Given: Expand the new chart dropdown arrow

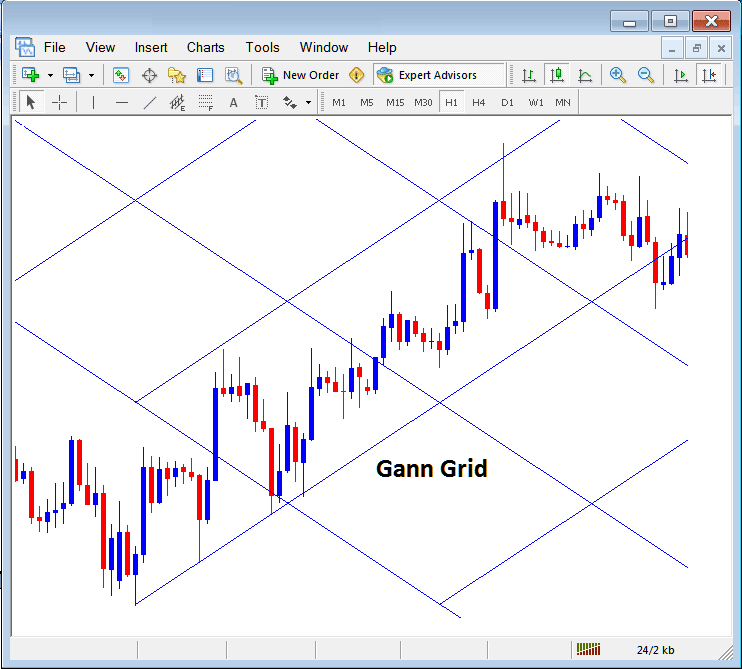Looking at the screenshot, I should point(50,75).
